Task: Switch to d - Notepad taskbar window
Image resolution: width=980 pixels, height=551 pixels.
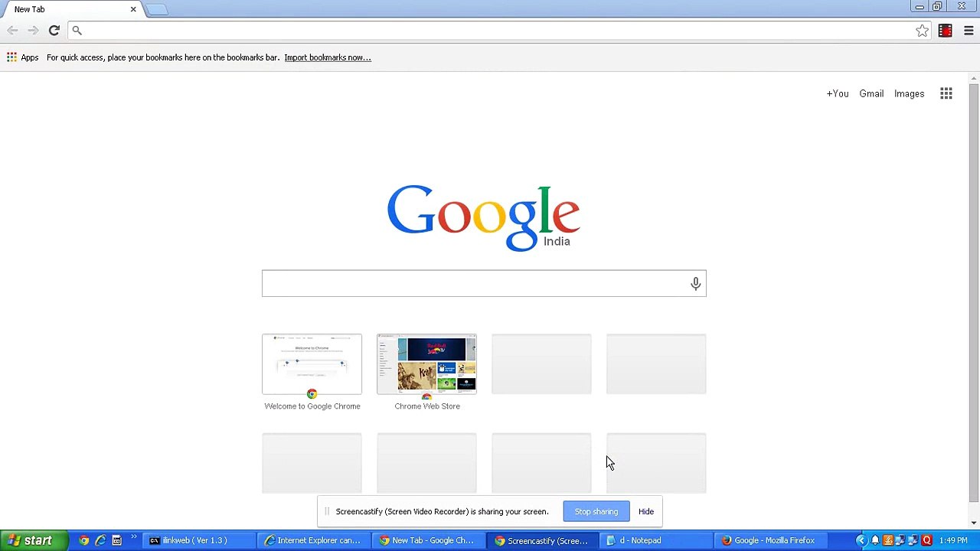Action: (x=656, y=540)
